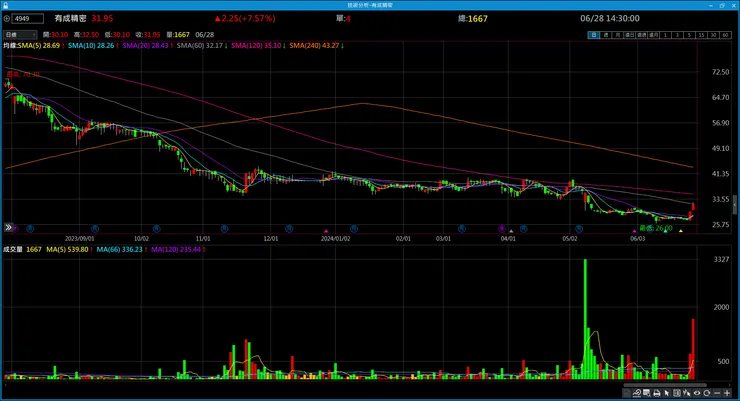The image size is (740, 401).
Task: Click the 3327 volume axis label
Action: click(x=722, y=259)
